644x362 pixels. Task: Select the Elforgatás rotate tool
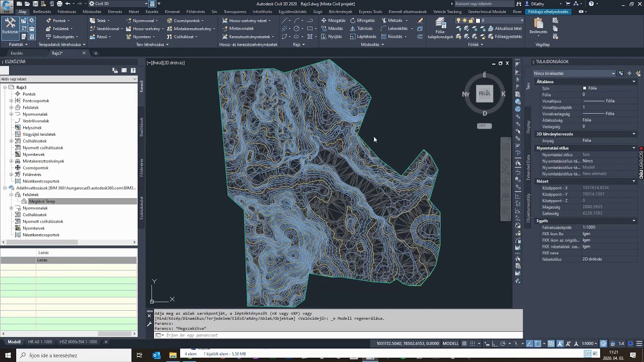click(362, 21)
